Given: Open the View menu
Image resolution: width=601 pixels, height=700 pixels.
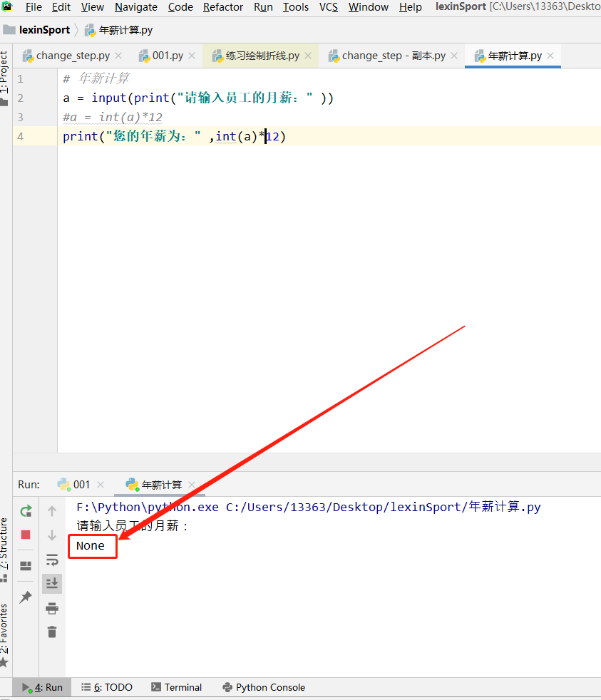Looking at the screenshot, I should tap(93, 7).
